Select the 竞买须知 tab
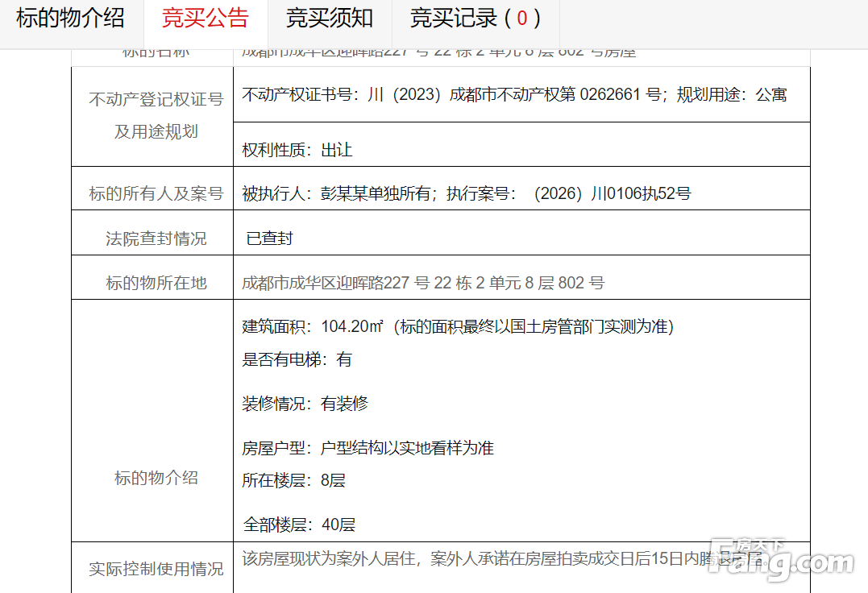The image size is (868, 593). [330, 18]
